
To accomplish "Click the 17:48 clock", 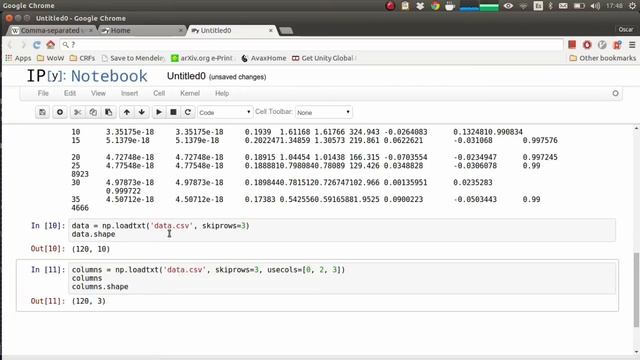I will point(614,6).
